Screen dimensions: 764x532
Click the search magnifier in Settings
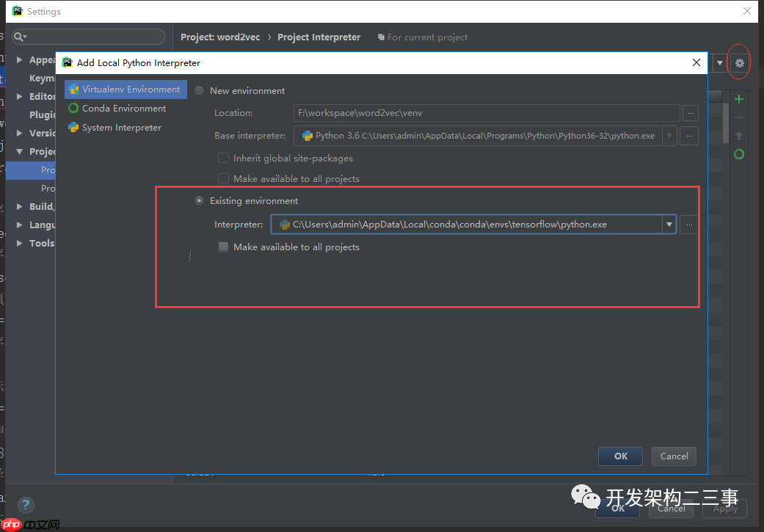tap(19, 37)
